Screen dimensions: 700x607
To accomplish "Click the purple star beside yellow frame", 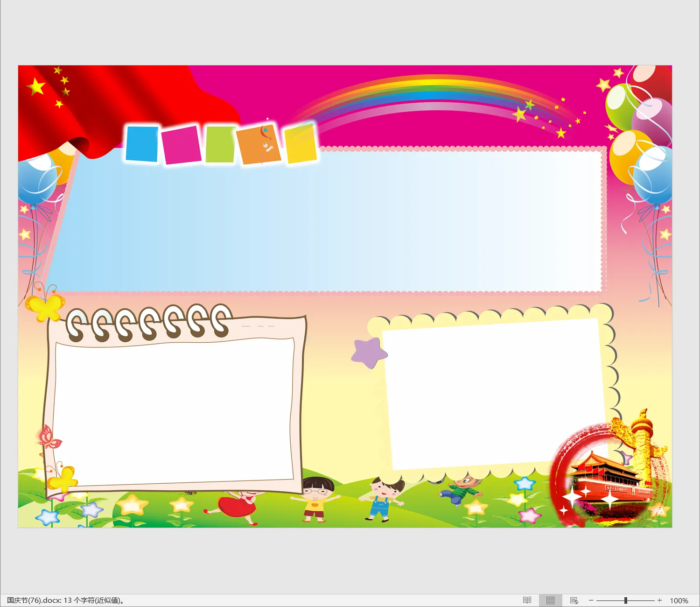I will [x=368, y=353].
